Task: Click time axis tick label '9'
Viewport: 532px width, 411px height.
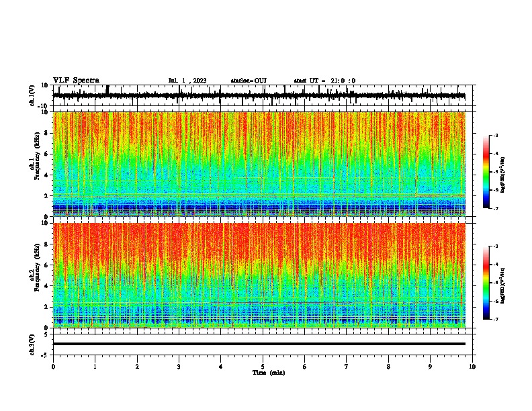Action: pyautogui.click(x=430, y=367)
